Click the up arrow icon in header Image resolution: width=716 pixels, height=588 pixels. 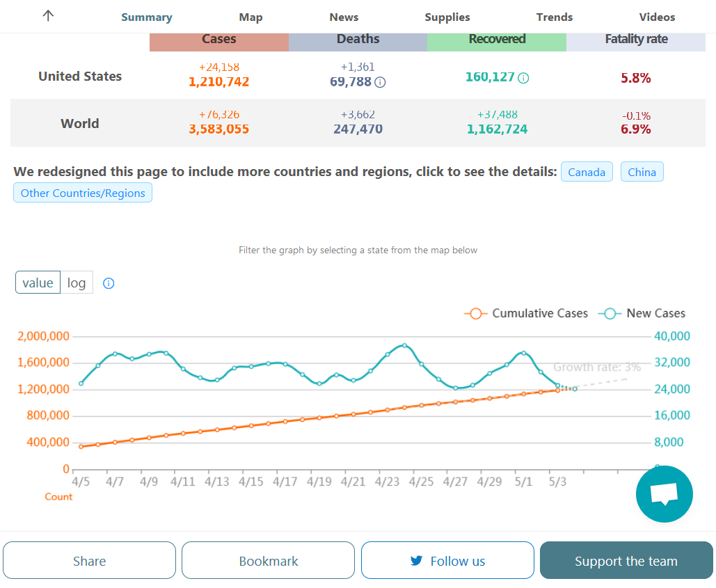coord(48,17)
